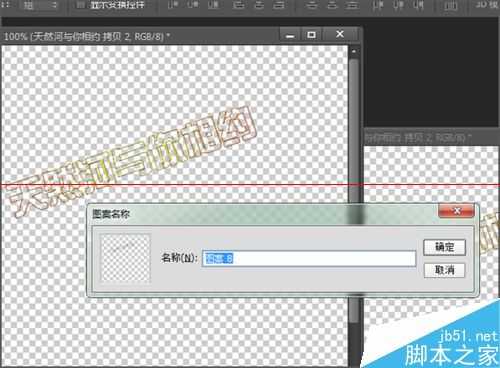The image size is (500, 368).
Task: Toggle the 显示变换控件 checkbox
Action: click(x=80, y=5)
